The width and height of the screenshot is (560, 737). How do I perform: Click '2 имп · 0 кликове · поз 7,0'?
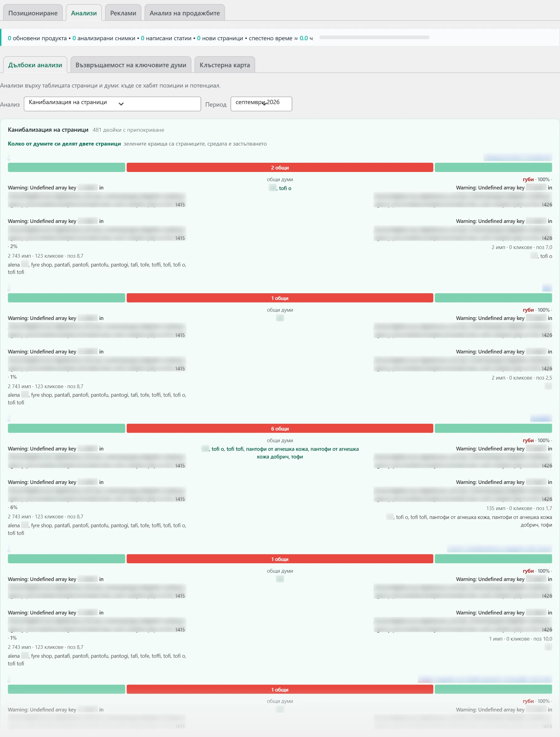(x=522, y=247)
